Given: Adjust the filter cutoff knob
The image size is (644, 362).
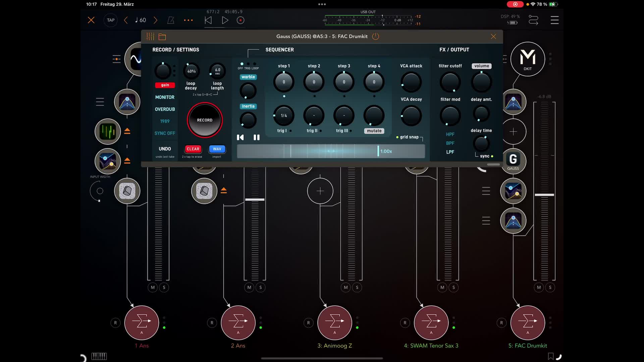Looking at the screenshot, I should point(450,82).
